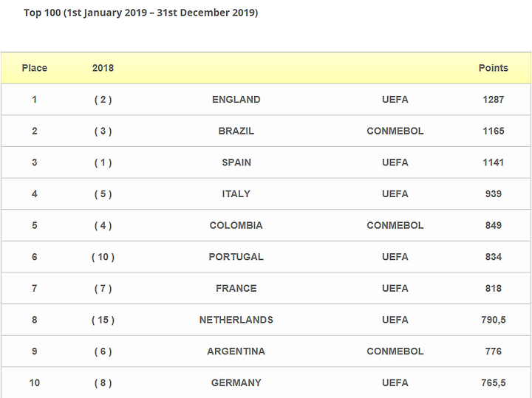
Task: Click the SPAIN team cell
Action: click(x=236, y=162)
